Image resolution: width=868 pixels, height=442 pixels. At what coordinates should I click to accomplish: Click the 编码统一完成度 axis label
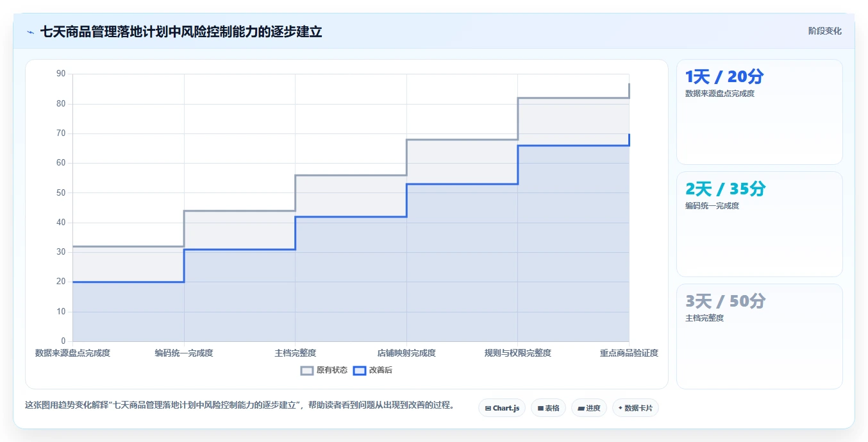184,353
